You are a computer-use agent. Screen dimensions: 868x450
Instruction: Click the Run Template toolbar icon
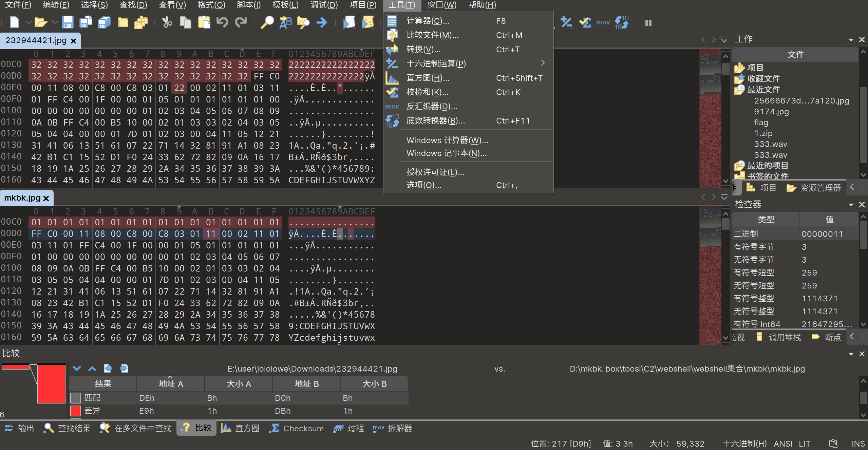(367, 22)
